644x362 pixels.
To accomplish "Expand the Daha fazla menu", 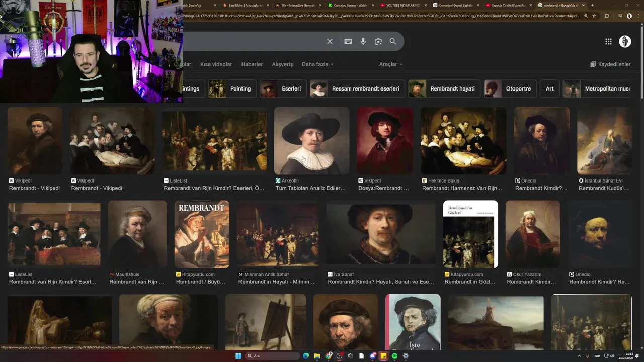I will tap(317, 64).
